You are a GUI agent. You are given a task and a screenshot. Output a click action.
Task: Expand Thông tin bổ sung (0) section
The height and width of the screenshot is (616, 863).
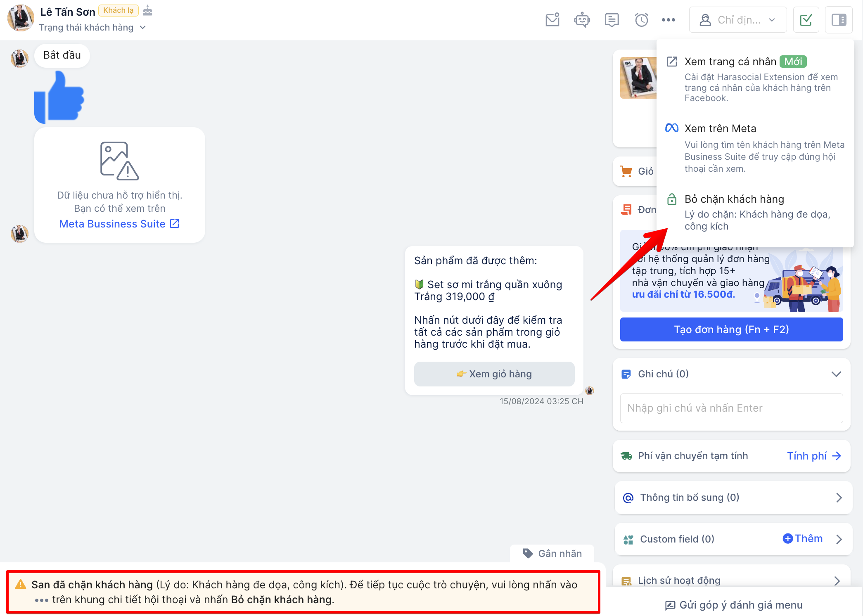click(838, 498)
